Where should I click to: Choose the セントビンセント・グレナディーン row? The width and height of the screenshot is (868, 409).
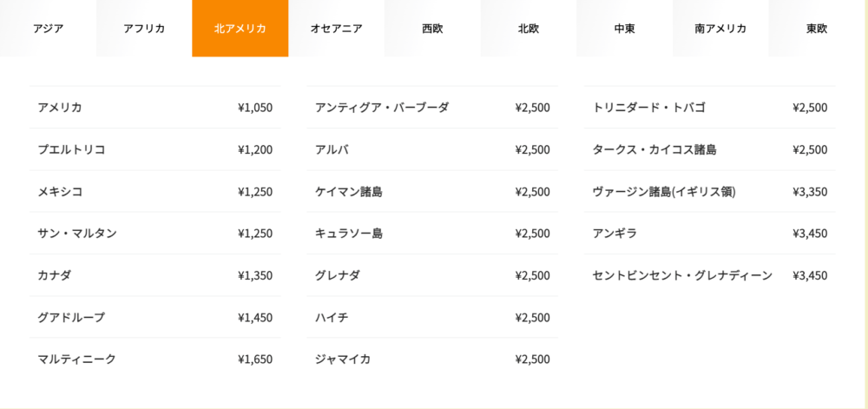tap(710, 275)
